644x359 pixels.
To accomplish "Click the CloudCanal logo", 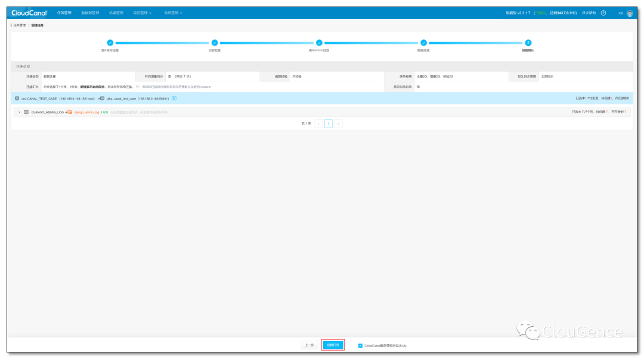I will tap(29, 13).
